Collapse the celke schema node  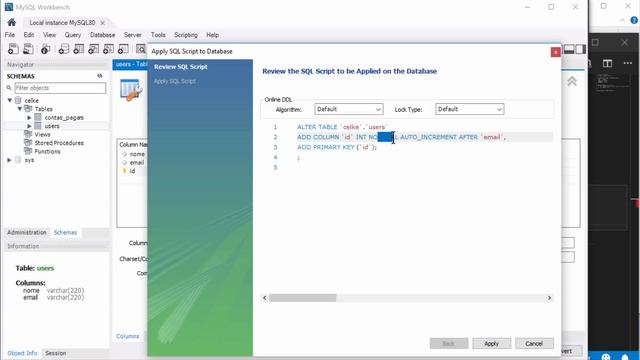coord(10,100)
